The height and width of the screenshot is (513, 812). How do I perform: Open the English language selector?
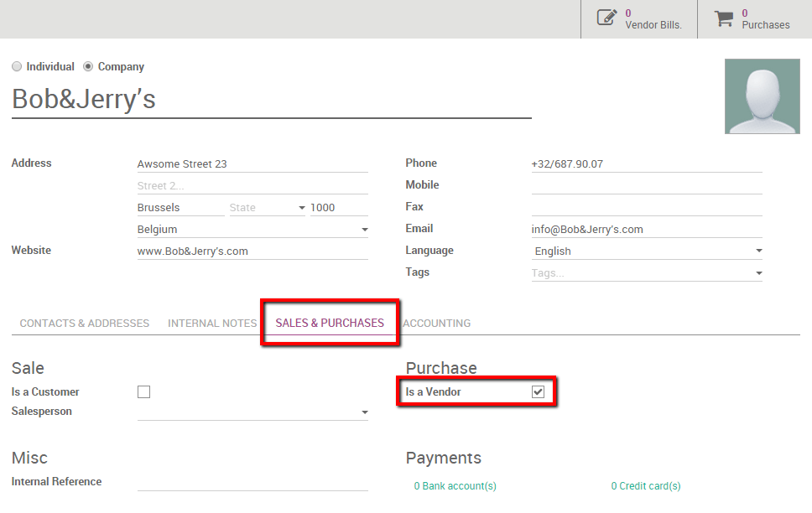click(x=646, y=251)
